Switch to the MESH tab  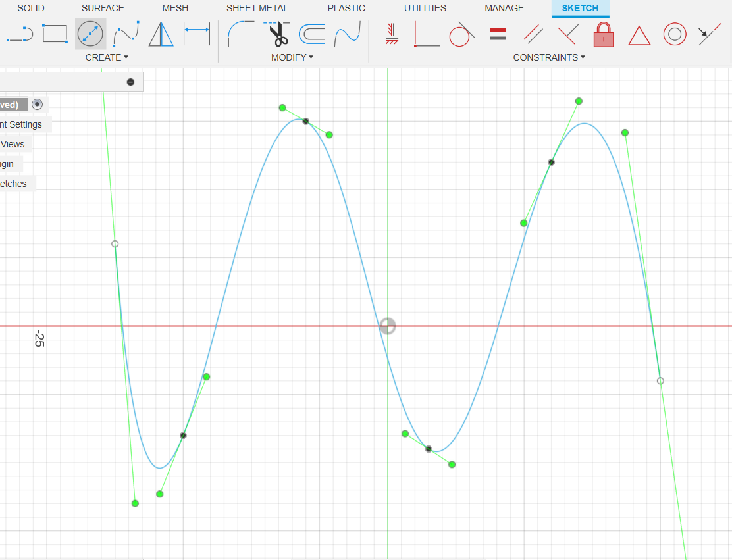175,8
